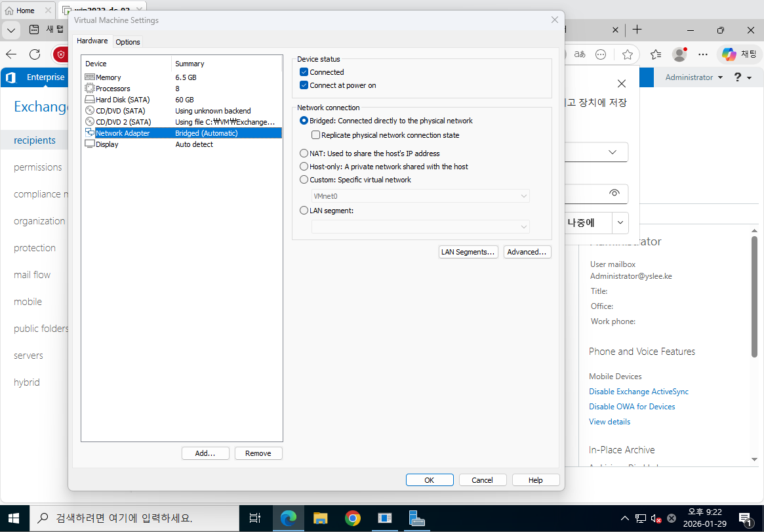764x532 pixels.
Task: Click the taskbar clock and date
Action: (704, 518)
